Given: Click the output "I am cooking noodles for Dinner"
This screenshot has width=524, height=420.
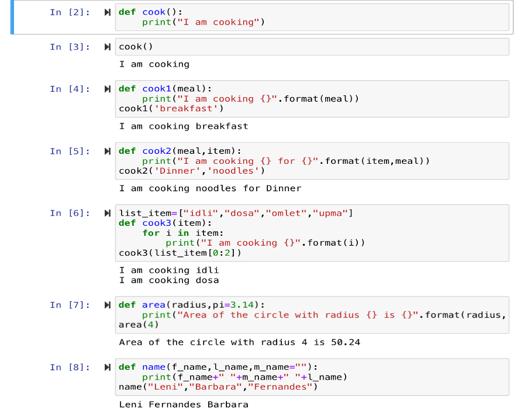Looking at the screenshot, I should 210,188.
